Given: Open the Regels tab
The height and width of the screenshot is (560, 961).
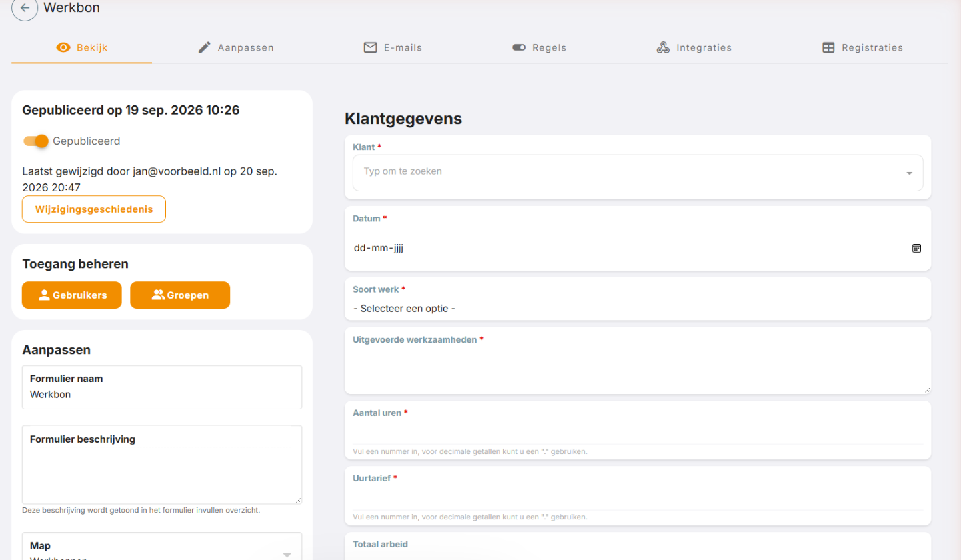Looking at the screenshot, I should pos(539,47).
